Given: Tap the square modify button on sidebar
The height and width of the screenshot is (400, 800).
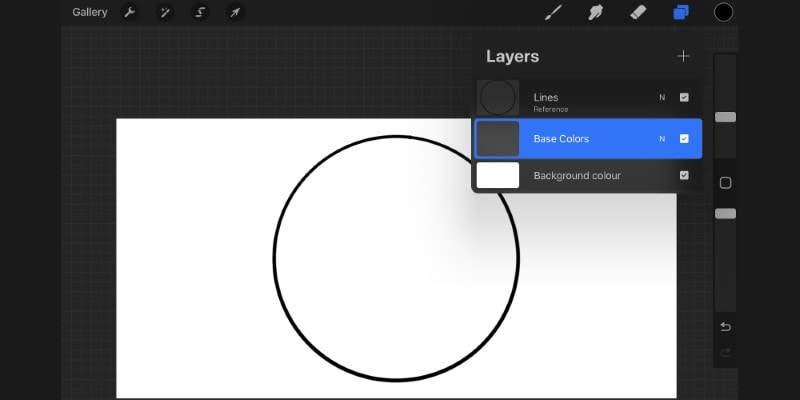Looking at the screenshot, I should tap(725, 183).
